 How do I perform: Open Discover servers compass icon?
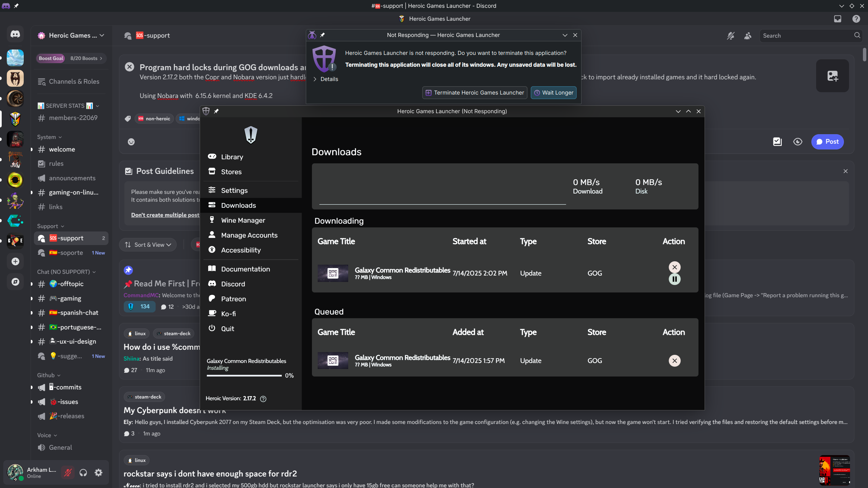(15, 282)
